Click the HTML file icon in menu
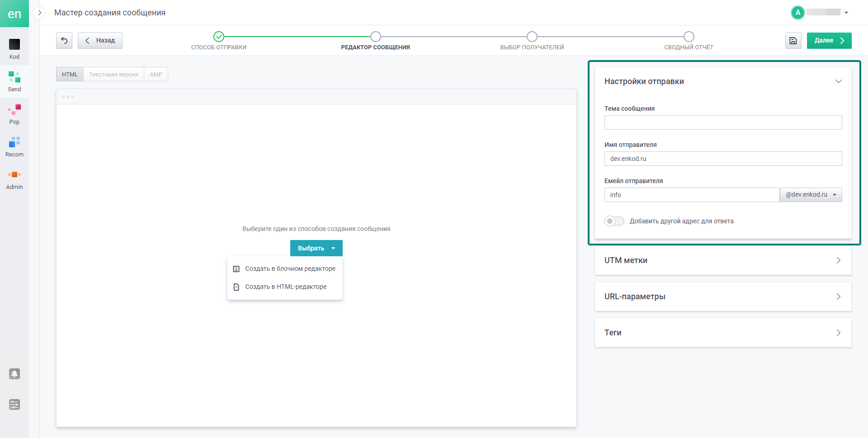This screenshot has width=868, height=438. click(x=236, y=287)
